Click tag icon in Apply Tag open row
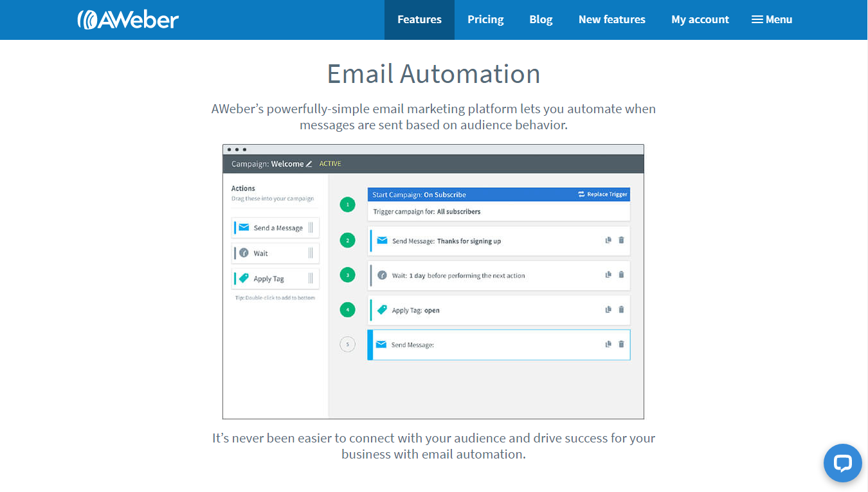 382,309
